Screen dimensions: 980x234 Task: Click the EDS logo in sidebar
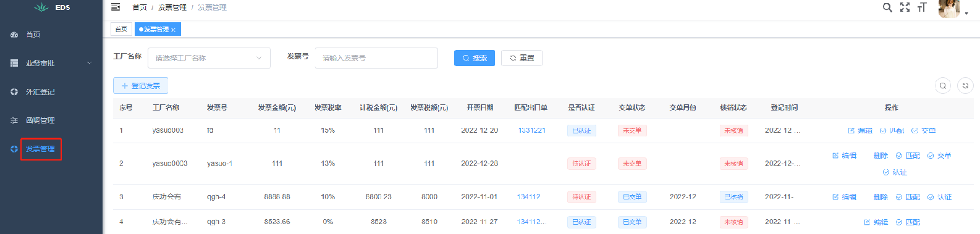pyautogui.click(x=52, y=7)
